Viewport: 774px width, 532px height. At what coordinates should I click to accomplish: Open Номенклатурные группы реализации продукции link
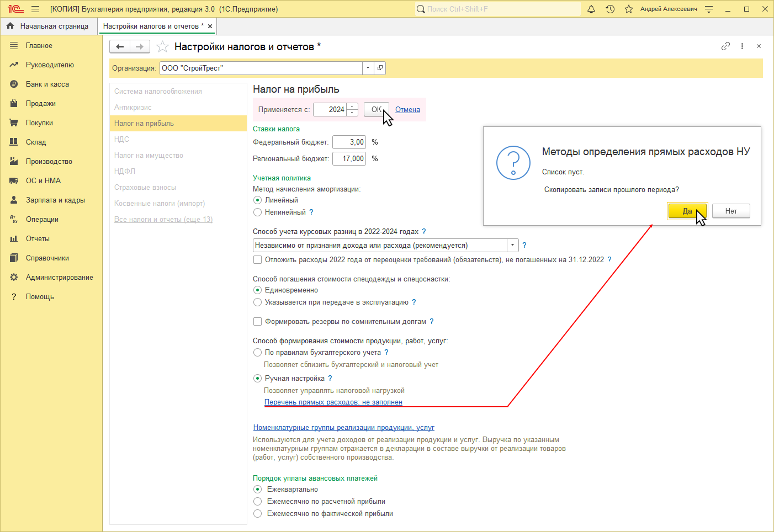pyautogui.click(x=344, y=428)
